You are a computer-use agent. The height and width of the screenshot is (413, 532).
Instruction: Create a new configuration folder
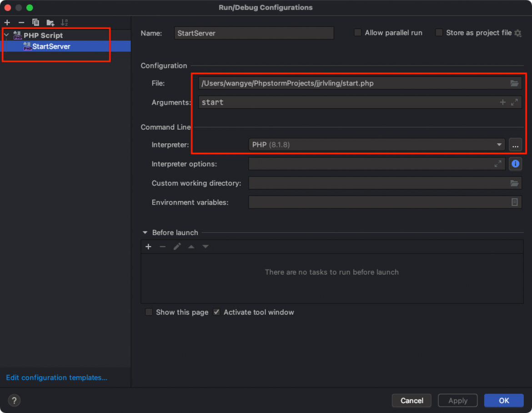tap(50, 23)
